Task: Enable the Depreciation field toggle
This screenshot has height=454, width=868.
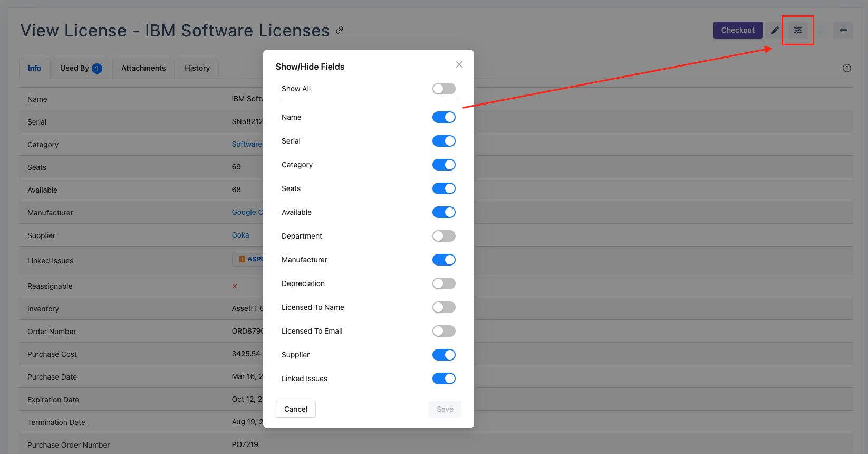Action: [x=443, y=283]
